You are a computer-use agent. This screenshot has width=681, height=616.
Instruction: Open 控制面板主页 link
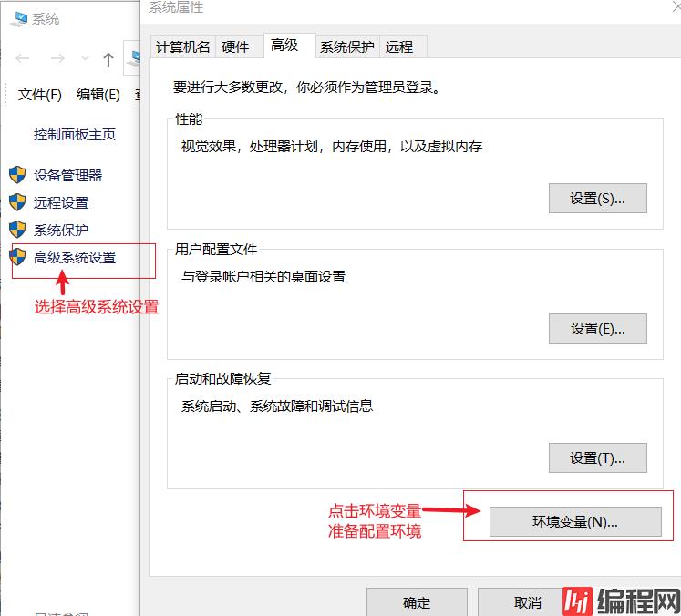[75, 134]
